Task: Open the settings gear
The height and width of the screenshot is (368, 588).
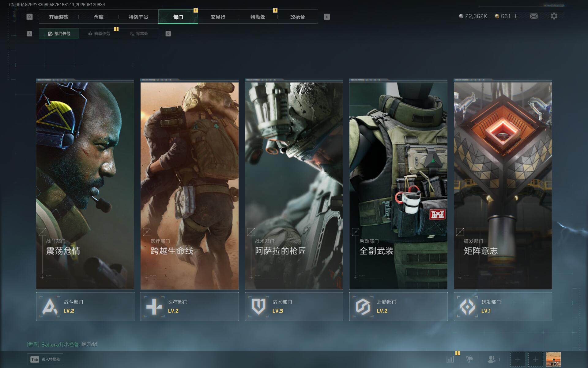Action: click(x=554, y=16)
